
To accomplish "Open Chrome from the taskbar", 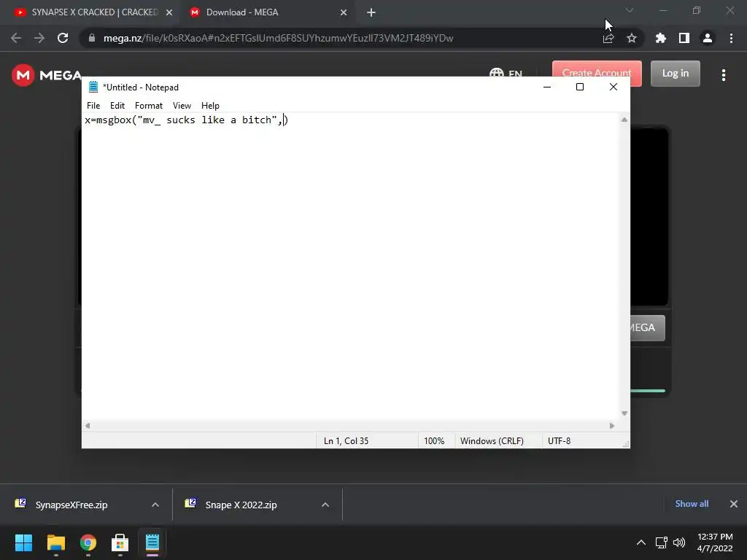I will coord(88,542).
